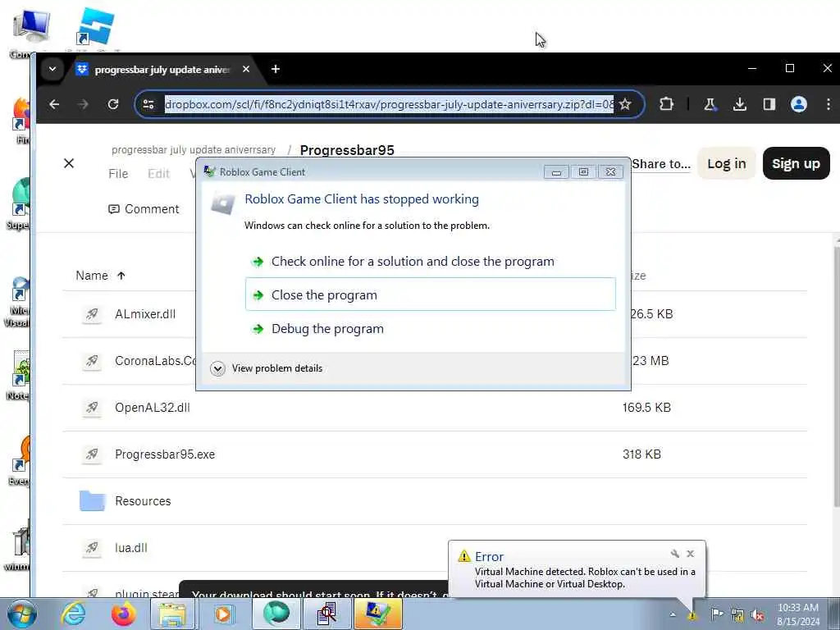Click the OpenAL32.dll file icon

(92, 408)
